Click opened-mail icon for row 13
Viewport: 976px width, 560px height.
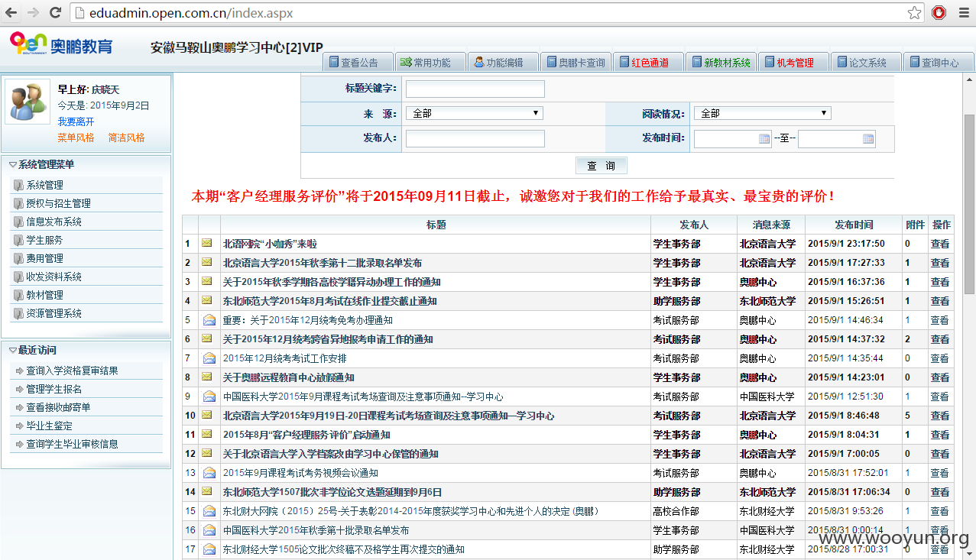tap(209, 473)
